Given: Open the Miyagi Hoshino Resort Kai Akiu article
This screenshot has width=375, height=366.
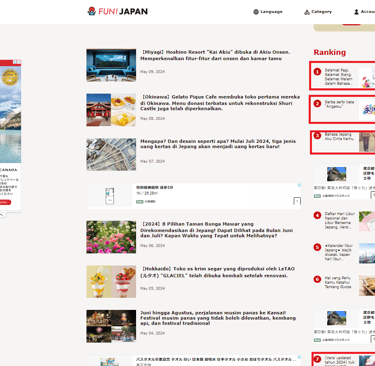Looking at the screenshot, I should (x=215, y=55).
